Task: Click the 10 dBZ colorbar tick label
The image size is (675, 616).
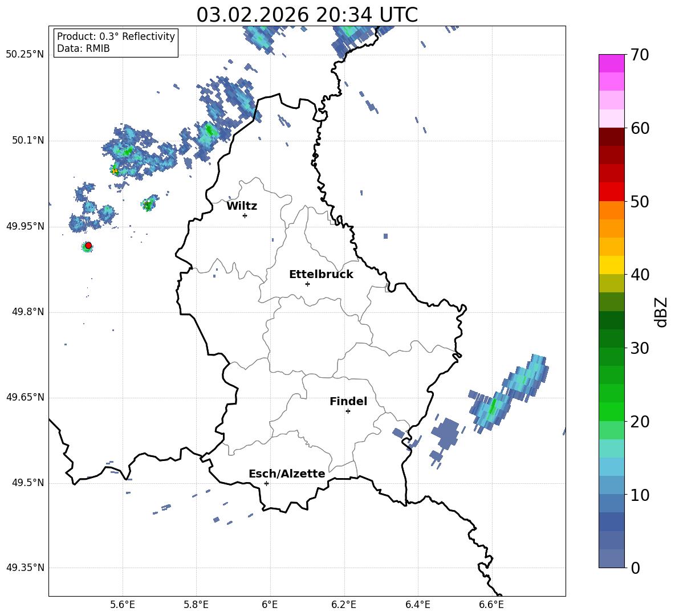Action: coord(640,495)
